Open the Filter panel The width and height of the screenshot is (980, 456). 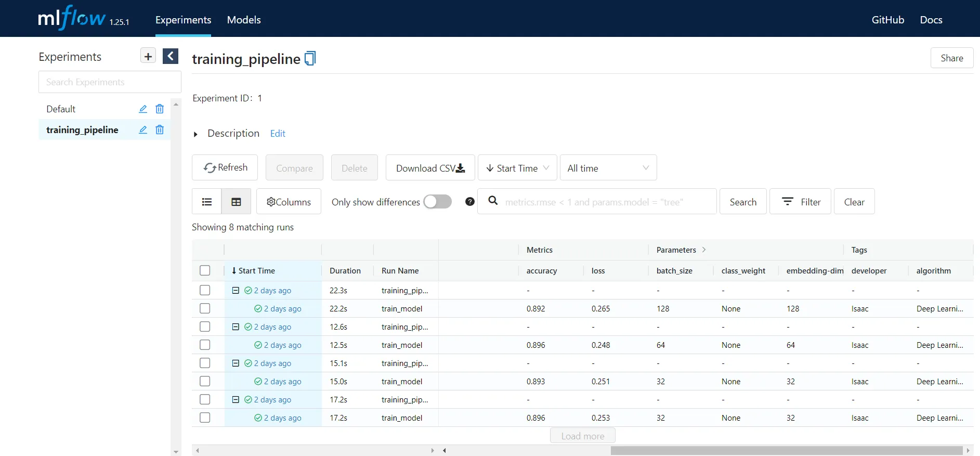(x=800, y=202)
